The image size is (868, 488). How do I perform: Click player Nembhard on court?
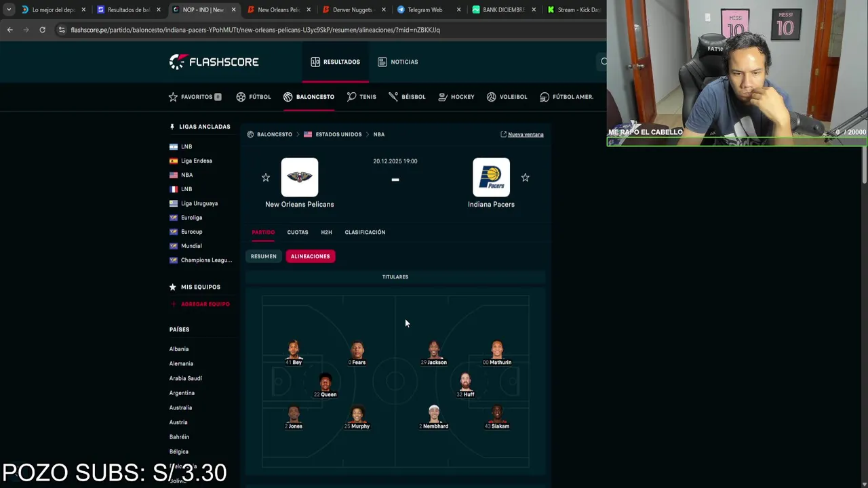434,417
